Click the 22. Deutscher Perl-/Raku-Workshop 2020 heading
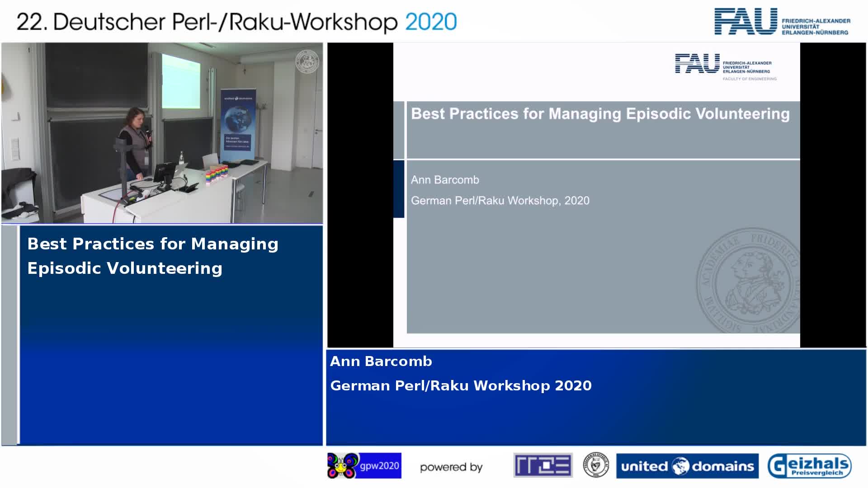Screen dimensions: 868x488 coord(236,22)
